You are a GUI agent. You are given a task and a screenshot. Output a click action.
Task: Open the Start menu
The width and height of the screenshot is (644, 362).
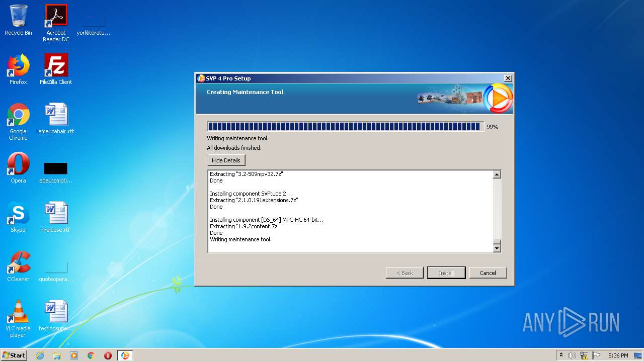[x=14, y=355]
